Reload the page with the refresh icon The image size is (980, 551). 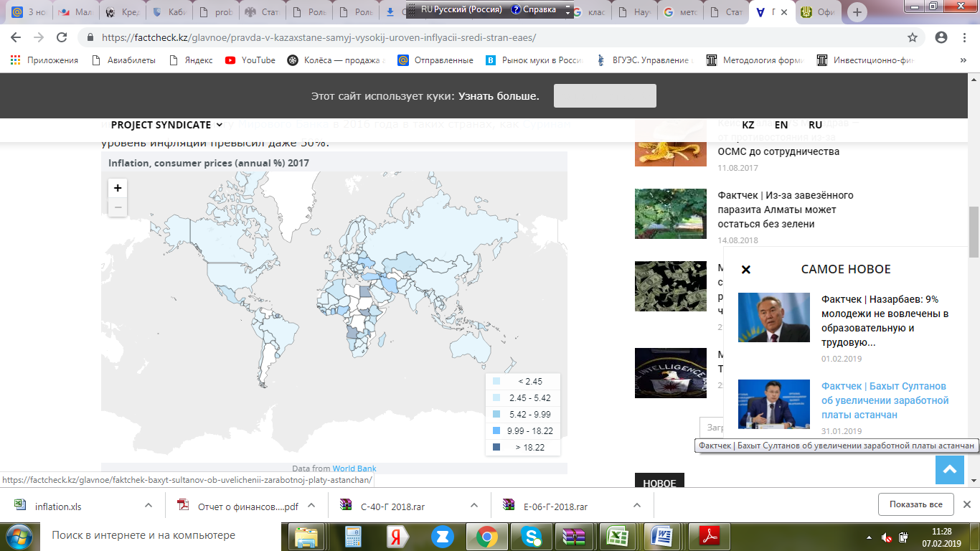62,37
